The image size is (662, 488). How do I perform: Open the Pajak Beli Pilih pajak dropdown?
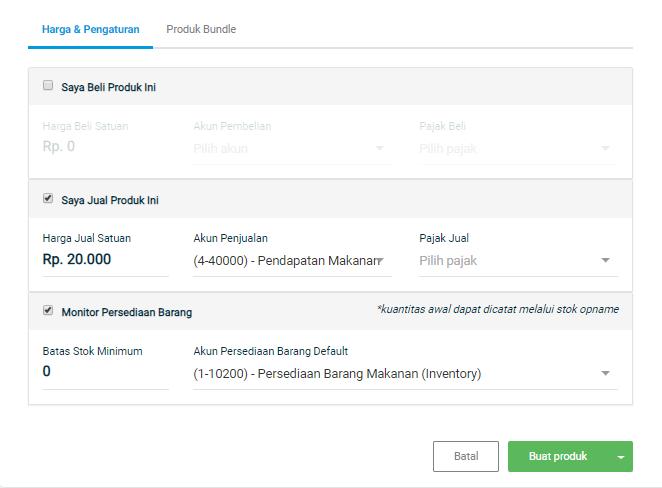tap(518, 149)
